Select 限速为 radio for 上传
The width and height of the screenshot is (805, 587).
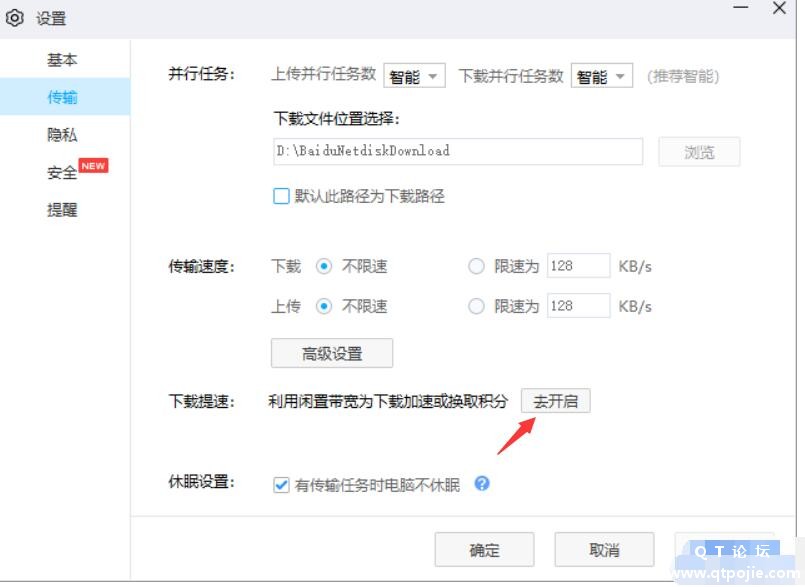coord(476,306)
